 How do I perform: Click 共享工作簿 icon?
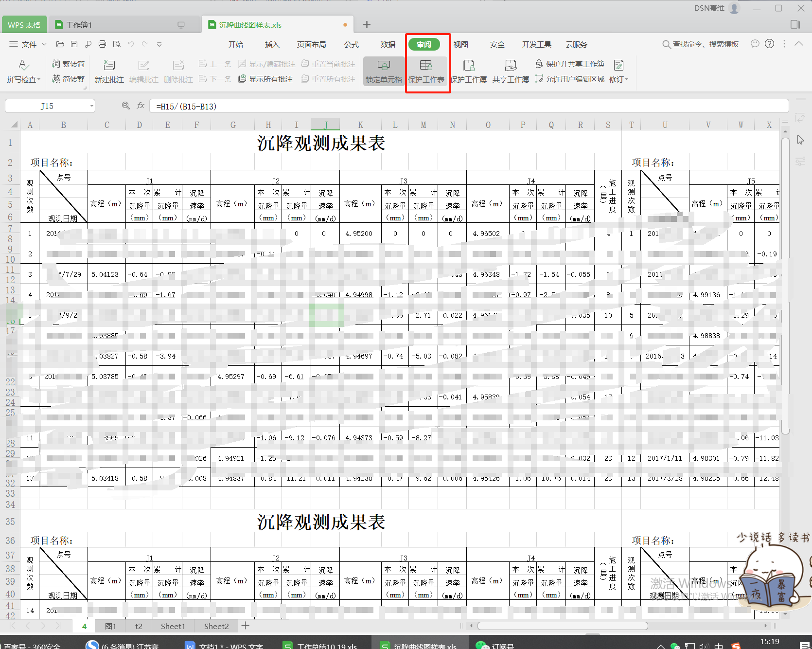(x=510, y=71)
